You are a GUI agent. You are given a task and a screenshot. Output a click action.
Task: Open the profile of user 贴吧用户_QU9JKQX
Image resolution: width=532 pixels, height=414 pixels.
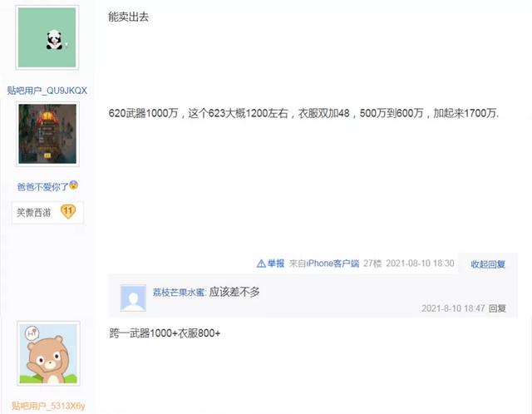[47, 91]
